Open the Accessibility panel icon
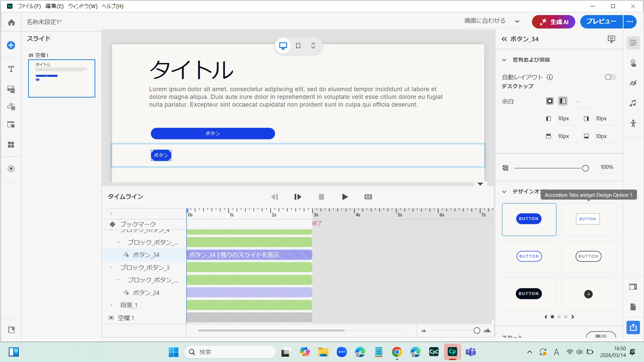The height and width of the screenshot is (362, 644). point(633,123)
